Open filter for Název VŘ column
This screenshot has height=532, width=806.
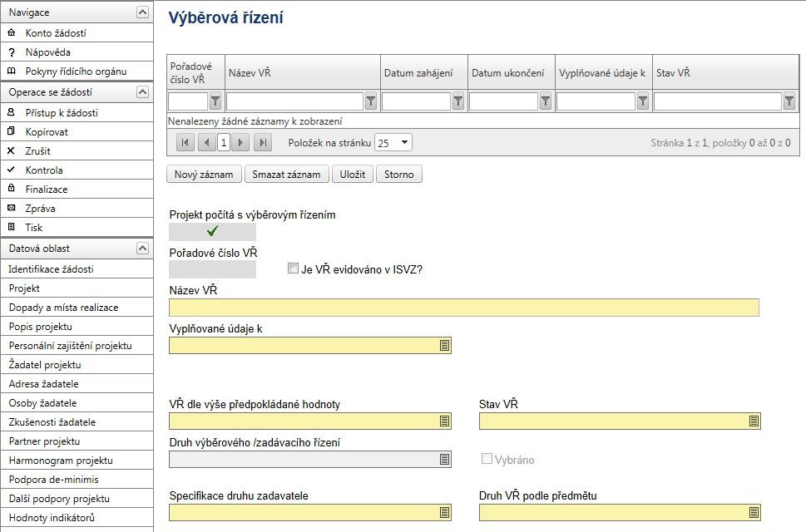[x=371, y=101]
